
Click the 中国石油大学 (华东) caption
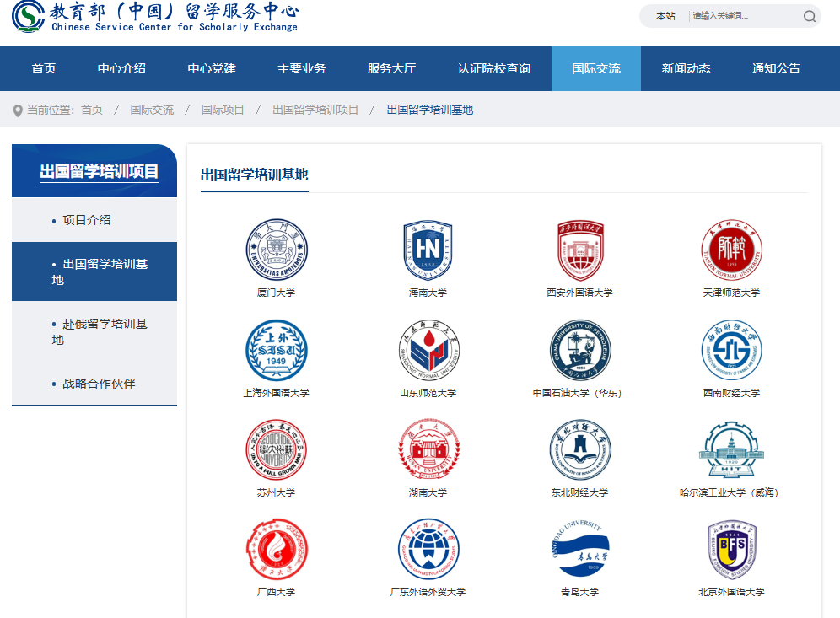578,393
